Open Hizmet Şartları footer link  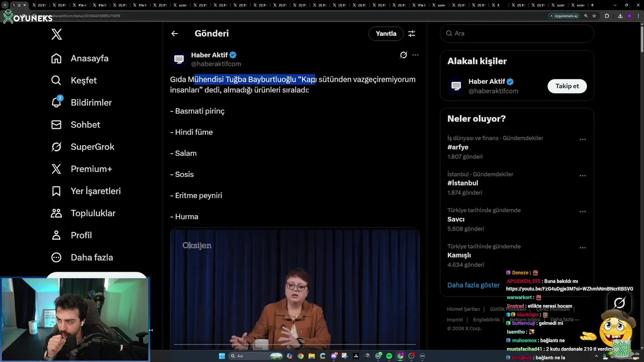pos(463,309)
